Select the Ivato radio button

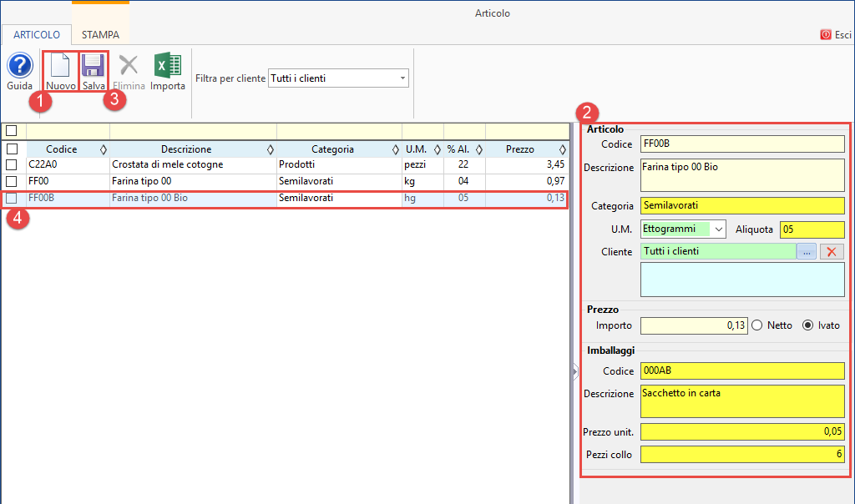[x=807, y=325]
